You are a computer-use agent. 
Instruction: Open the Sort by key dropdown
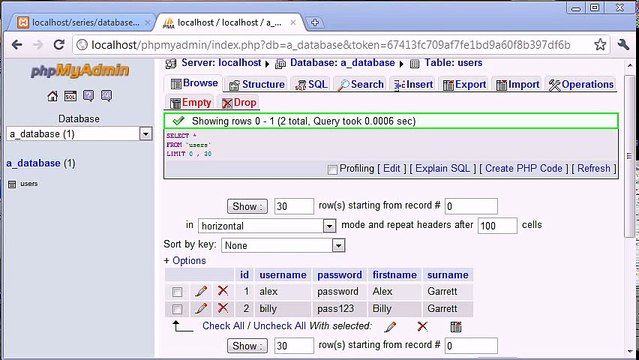[x=283, y=245]
